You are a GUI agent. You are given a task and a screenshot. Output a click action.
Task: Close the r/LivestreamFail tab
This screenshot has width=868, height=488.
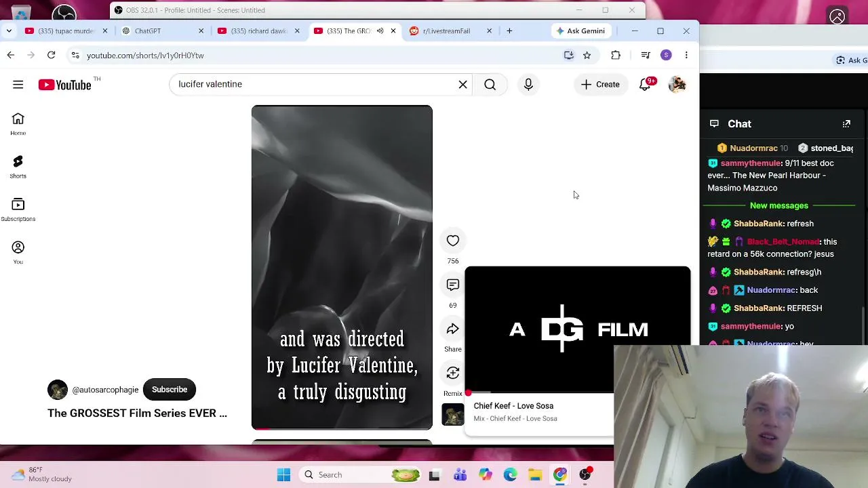tap(490, 31)
